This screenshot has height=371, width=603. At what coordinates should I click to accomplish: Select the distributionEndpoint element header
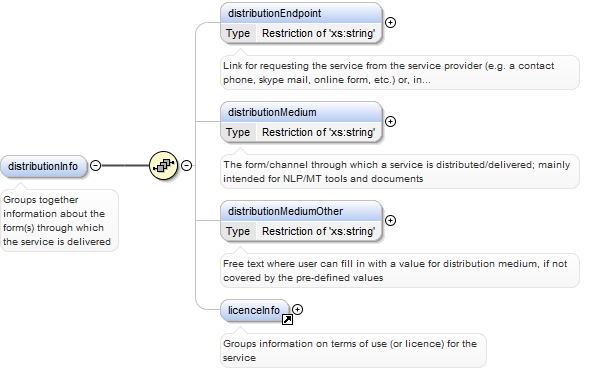tap(302, 13)
